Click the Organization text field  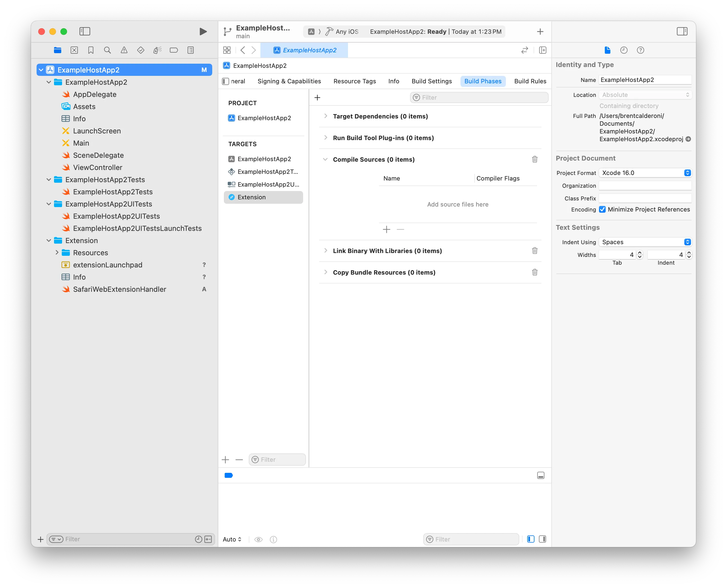(x=645, y=185)
